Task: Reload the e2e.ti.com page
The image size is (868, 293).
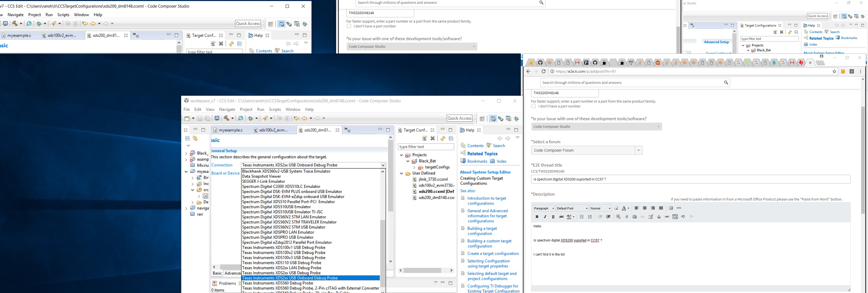Action: [544, 71]
